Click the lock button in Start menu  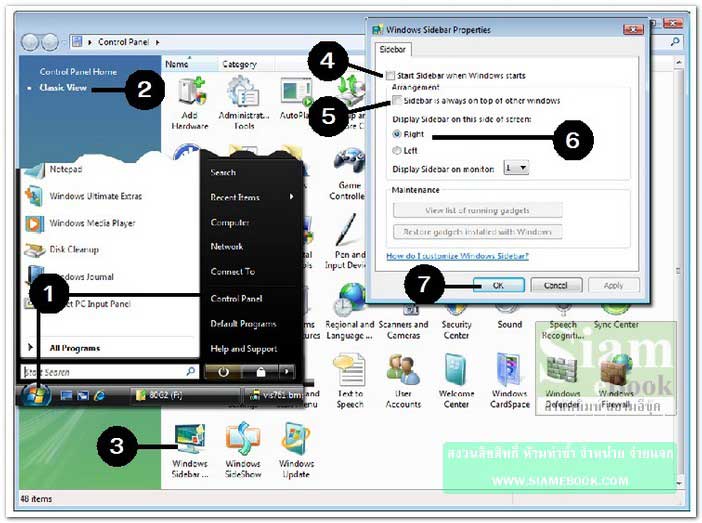coord(260,372)
